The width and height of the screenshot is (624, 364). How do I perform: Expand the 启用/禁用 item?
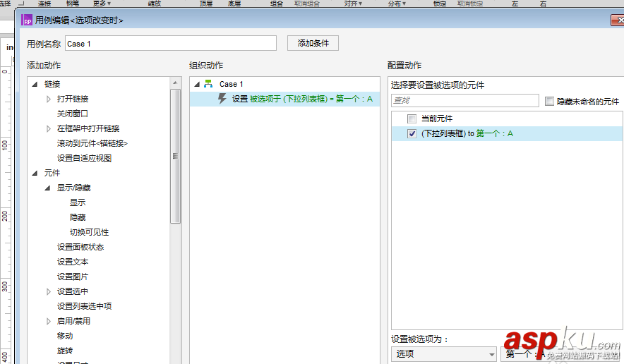[x=49, y=321]
